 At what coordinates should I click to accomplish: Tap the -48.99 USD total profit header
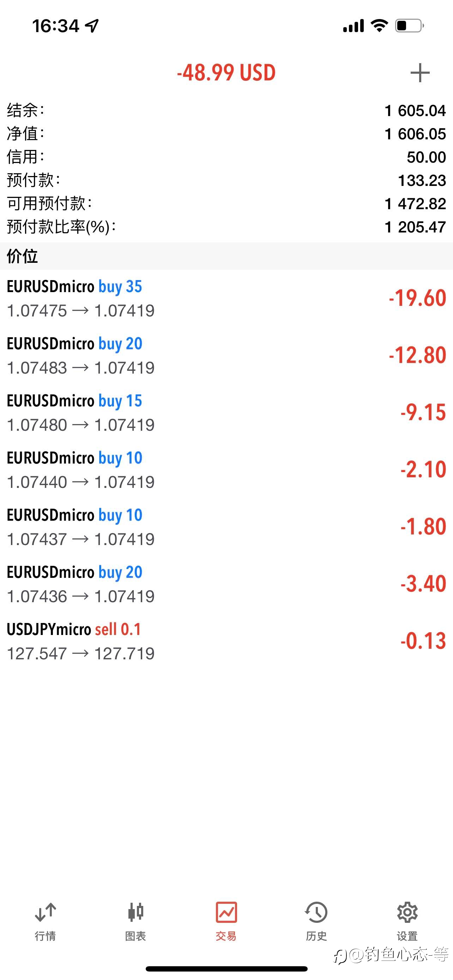pos(226,73)
